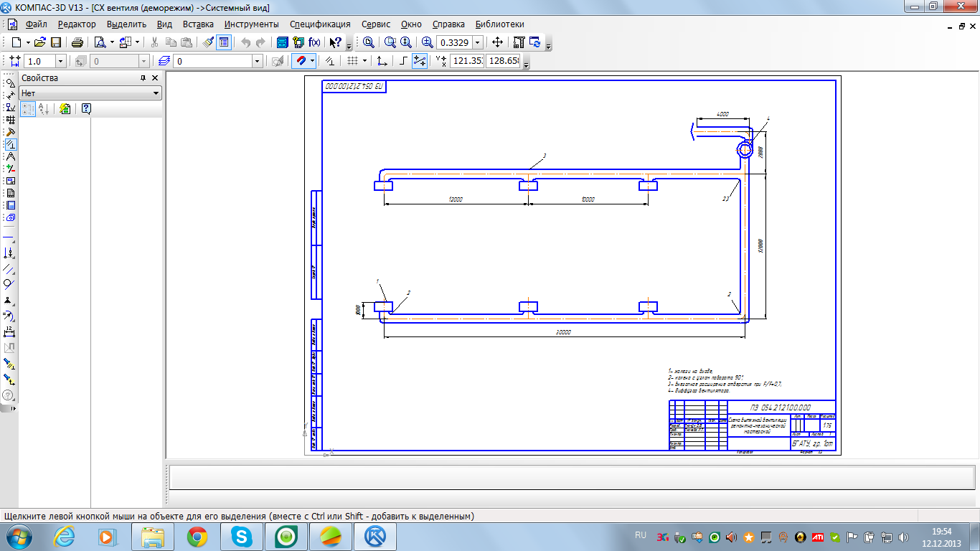Image resolution: width=980 pixels, height=551 pixels.
Task: Open the Библиотеки menu
Action: (x=500, y=24)
